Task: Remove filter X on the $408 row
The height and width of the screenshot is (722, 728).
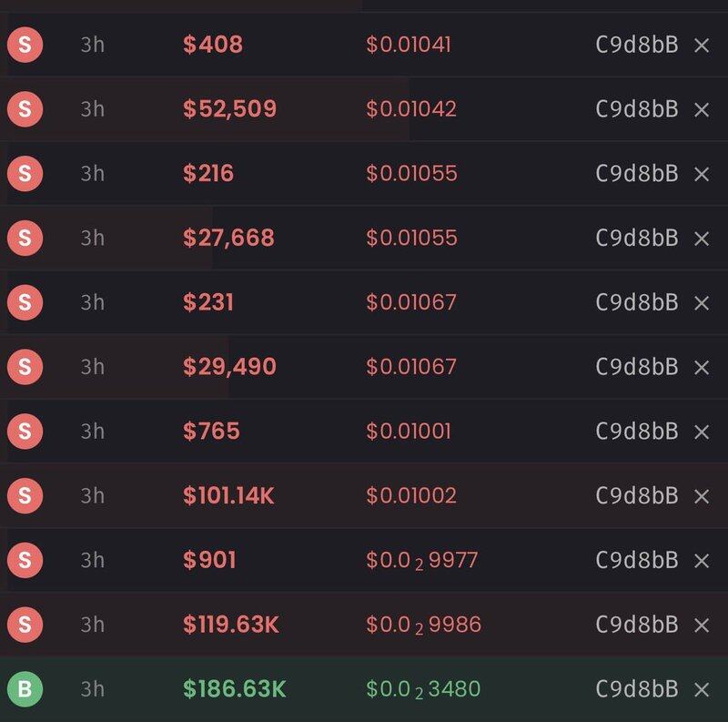Action: [701, 45]
